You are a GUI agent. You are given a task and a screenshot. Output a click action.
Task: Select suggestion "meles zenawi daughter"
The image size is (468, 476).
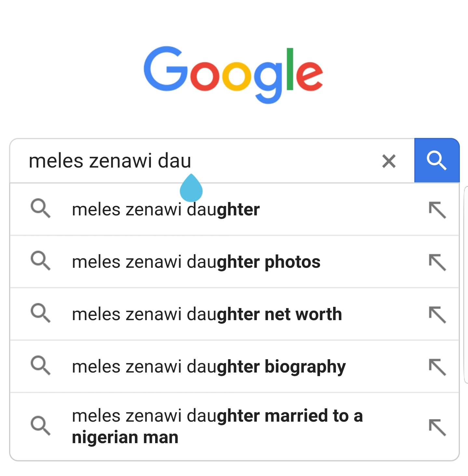pyautogui.click(x=166, y=210)
